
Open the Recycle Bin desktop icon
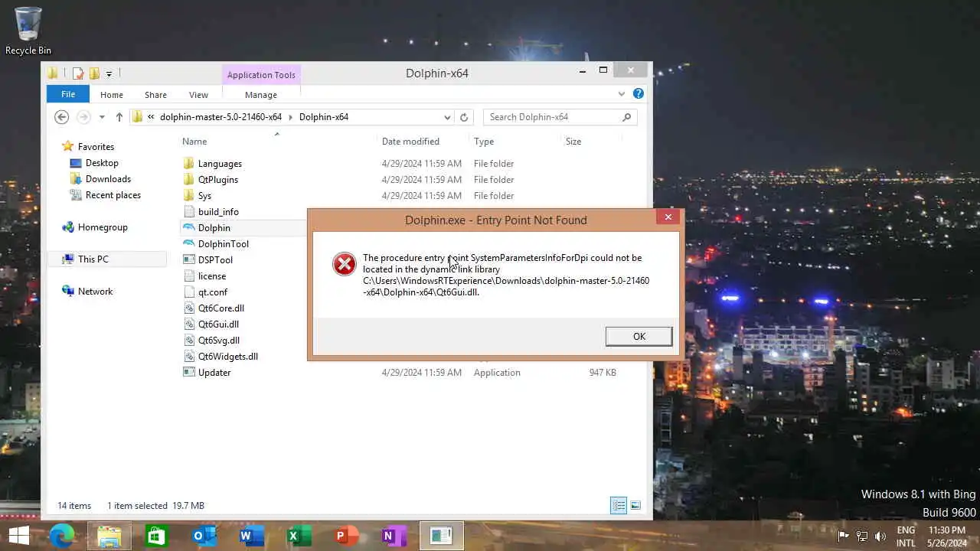pos(28,31)
